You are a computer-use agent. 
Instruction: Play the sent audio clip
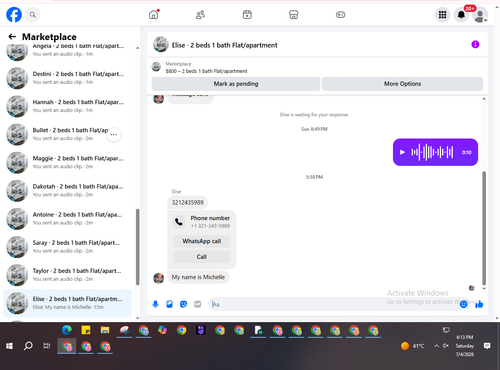(x=402, y=152)
